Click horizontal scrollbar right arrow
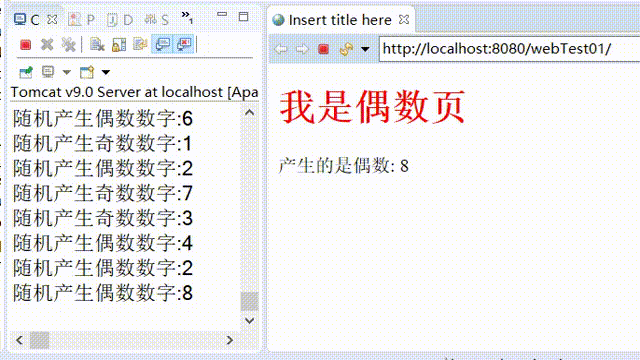Viewport: 640px width, 360px height. coord(229,340)
